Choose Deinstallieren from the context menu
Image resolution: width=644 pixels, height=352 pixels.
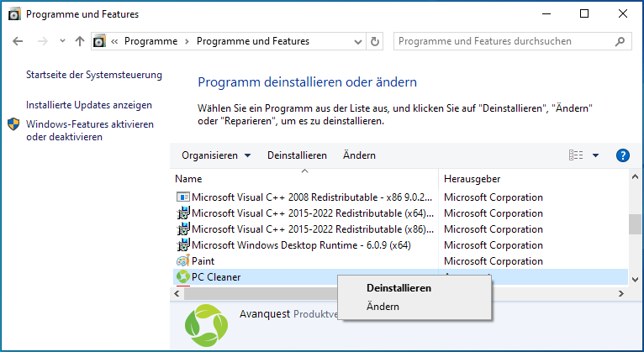[399, 288]
